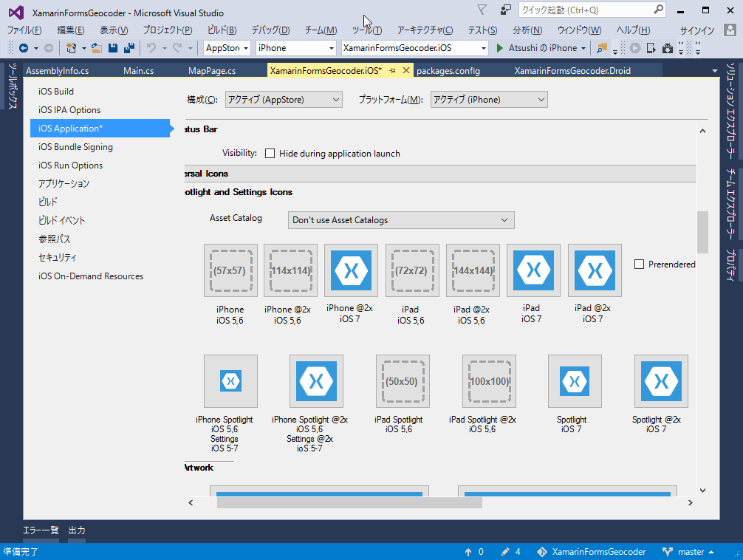Click the XamarinFormsGeocoder repository icon in status bar
This screenshot has width=743, height=560.
pyautogui.click(x=542, y=552)
